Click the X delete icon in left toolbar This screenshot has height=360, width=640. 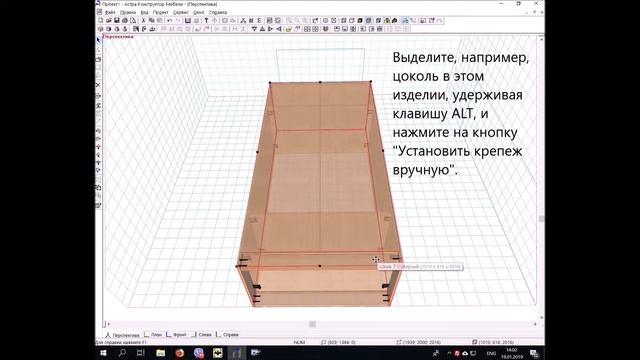tap(98, 85)
